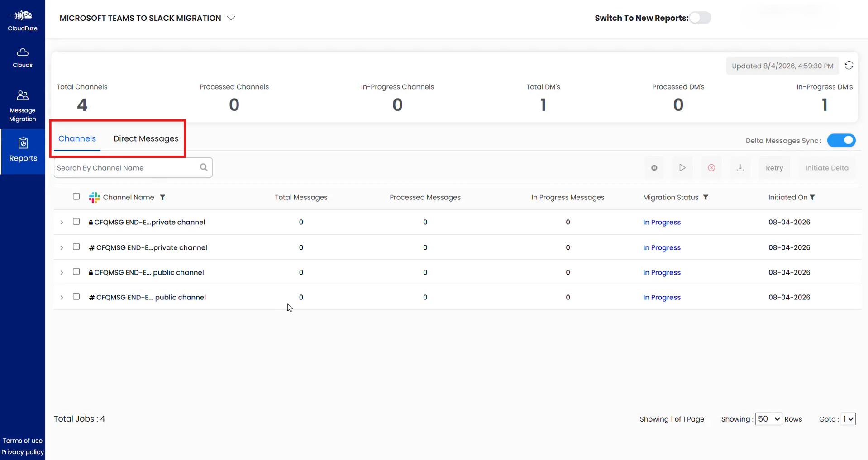Open Message Migration in sidebar

coord(23,106)
